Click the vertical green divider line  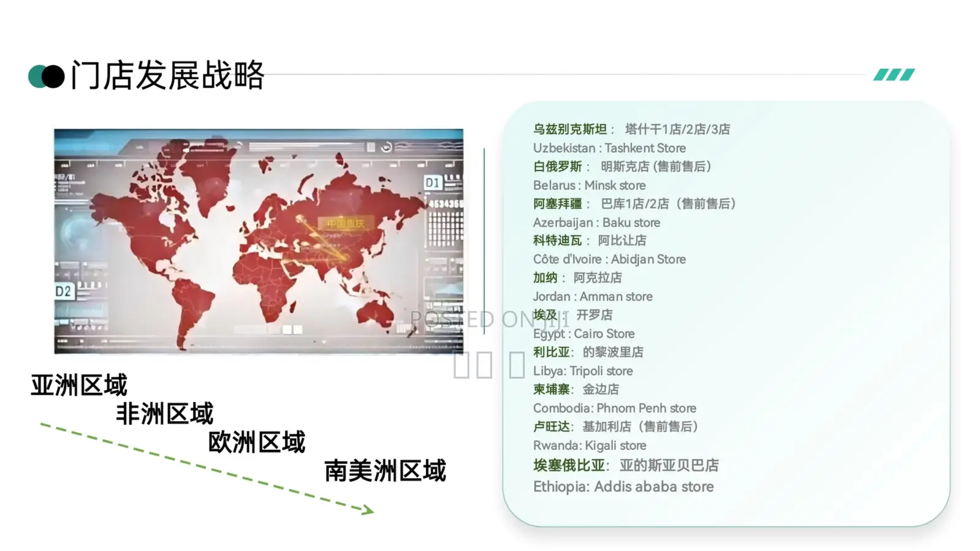tap(484, 240)
